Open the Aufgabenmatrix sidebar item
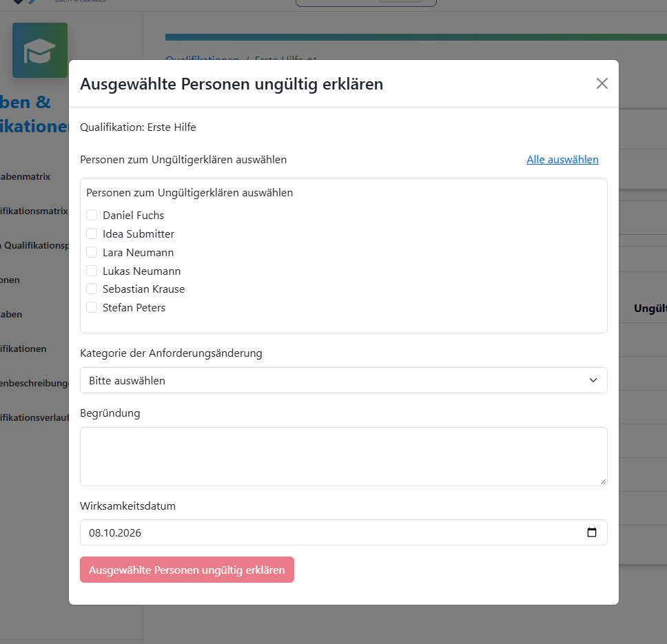Viewport: 667px width, 644px height. [x=25, y=176]
